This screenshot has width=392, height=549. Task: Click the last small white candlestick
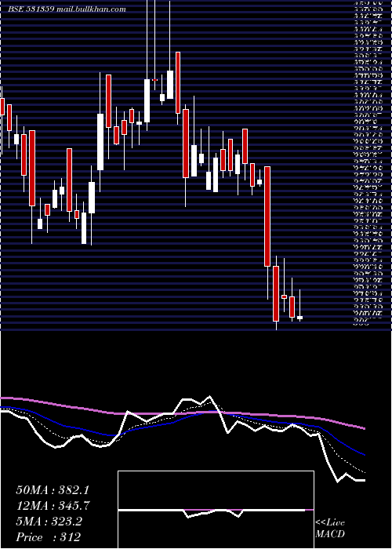coord(300,318)
